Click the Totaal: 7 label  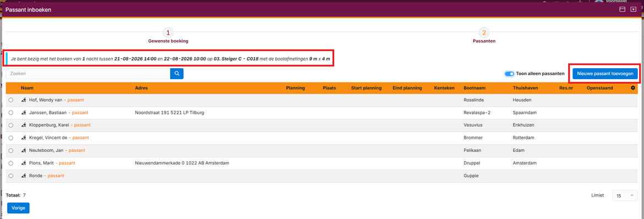(16, 195)
